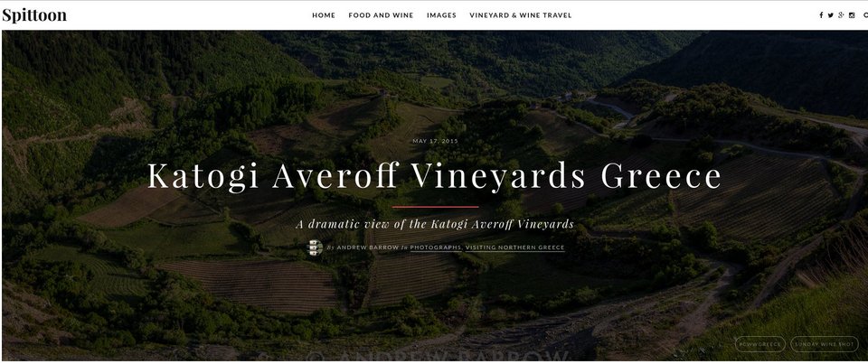Click the Spittoon site logo
Screen dimensions: 868x364
[x=34, y=15]
